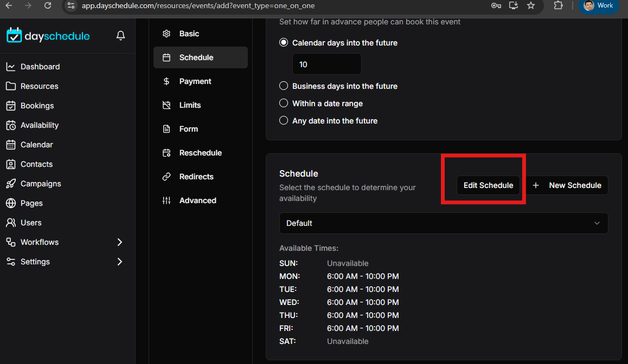Click the Resources folder icon

pyautogui.click(x=11, y=87)
